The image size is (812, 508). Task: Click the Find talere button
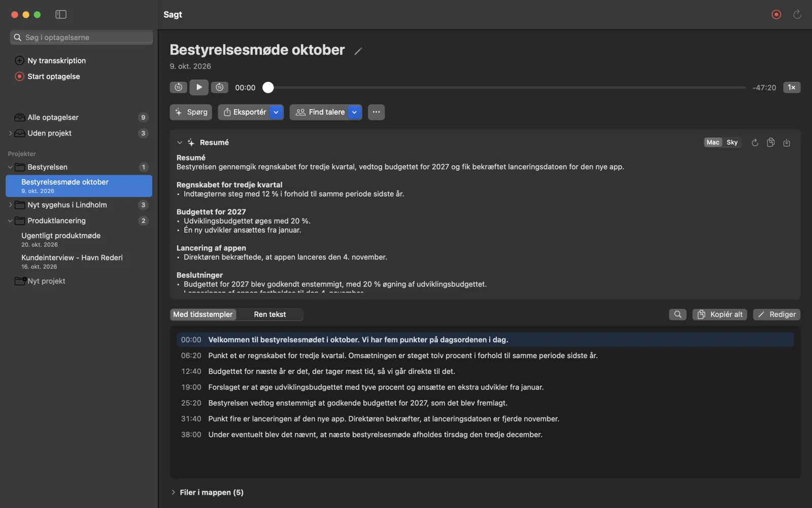[319, 112]
